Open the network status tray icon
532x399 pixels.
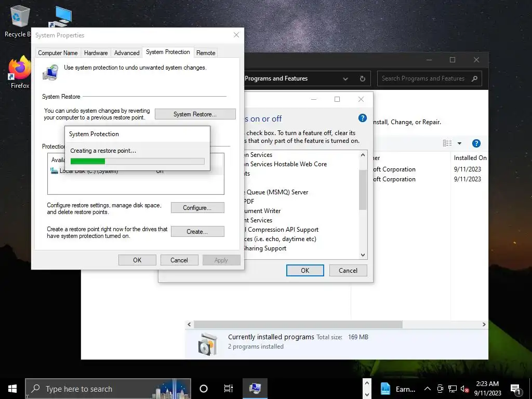(x=453, y=389)
